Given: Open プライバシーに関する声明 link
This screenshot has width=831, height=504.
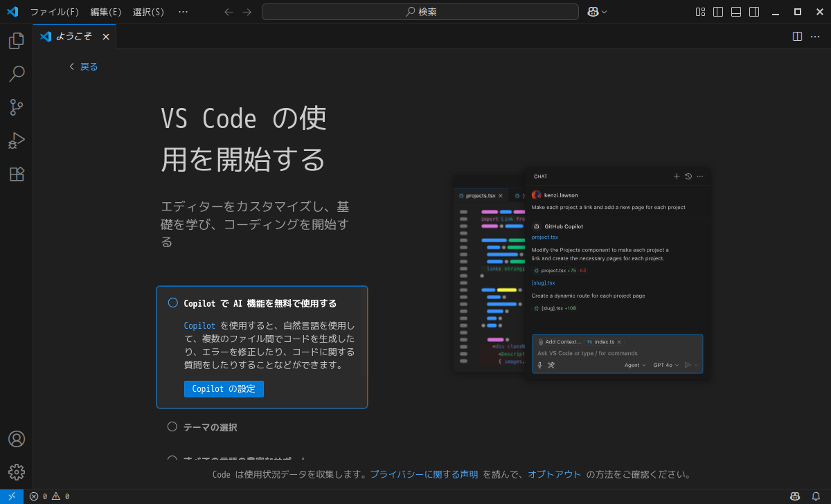Looking at the screenshot, I should [x=424, y=474].
